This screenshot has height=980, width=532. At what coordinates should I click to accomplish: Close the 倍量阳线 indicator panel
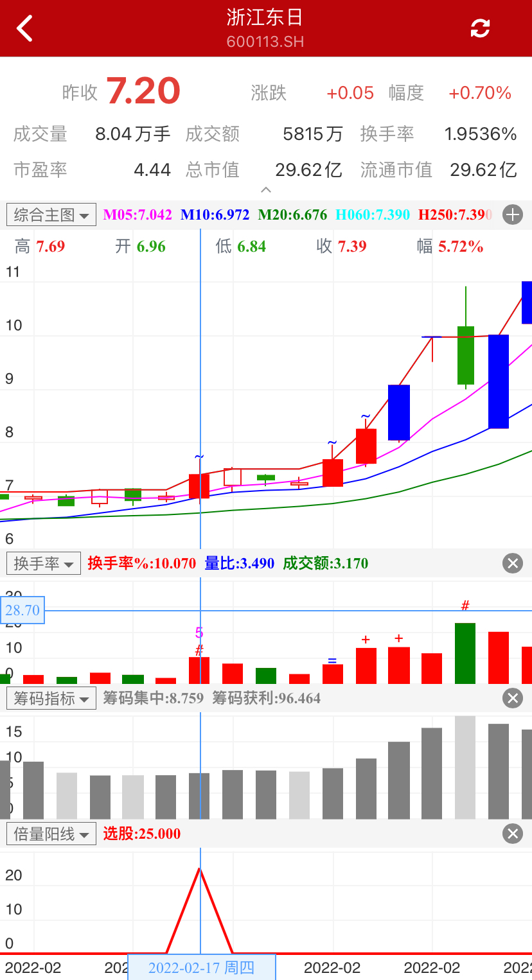[x=512, y=834]
